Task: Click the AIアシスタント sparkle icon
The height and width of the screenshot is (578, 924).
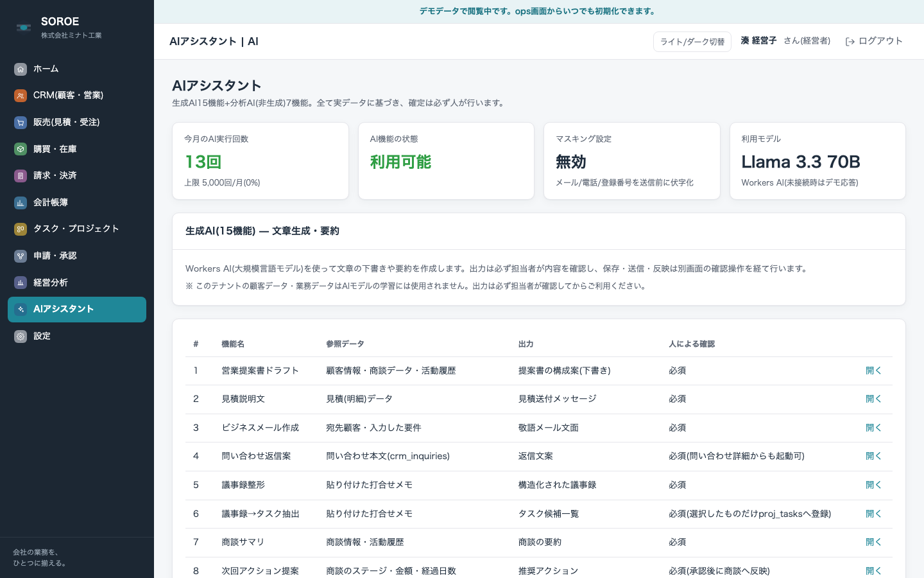Action: [x=21, y=310]
